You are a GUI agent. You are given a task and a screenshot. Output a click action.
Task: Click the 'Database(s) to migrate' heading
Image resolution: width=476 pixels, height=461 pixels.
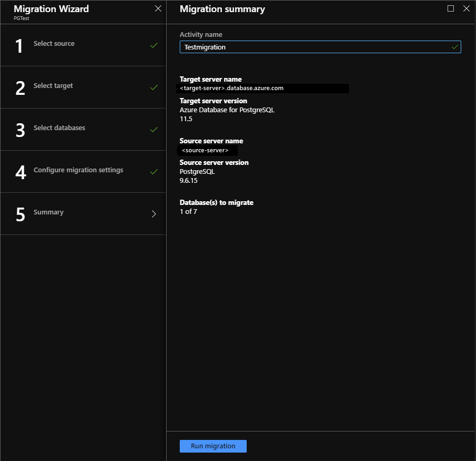217,202
